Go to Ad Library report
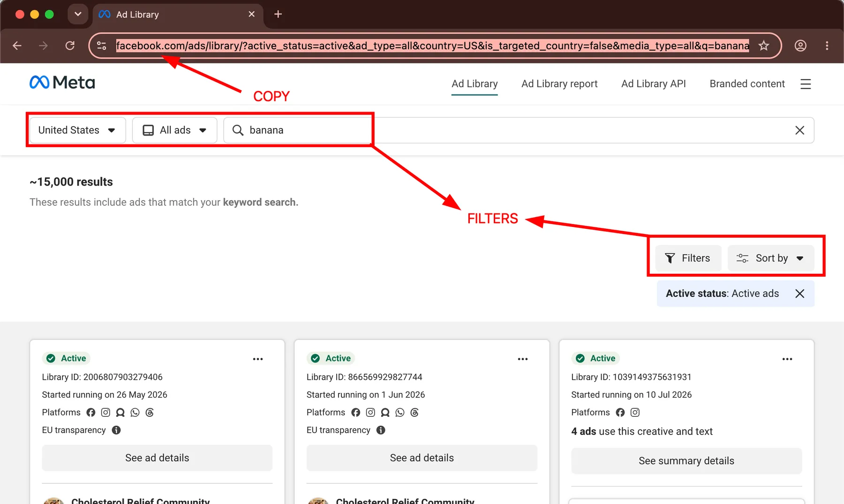The width and height of the screenshot is (844, 504). coord(559,84)
